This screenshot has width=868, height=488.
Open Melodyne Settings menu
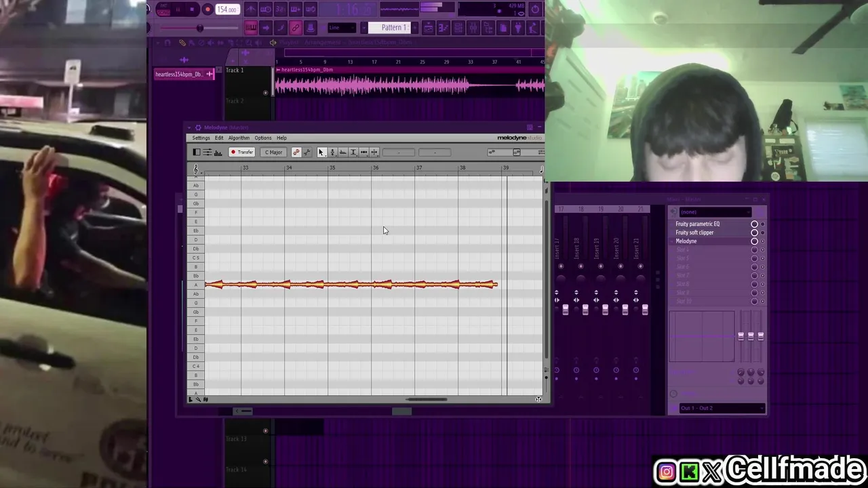(201, 138)
